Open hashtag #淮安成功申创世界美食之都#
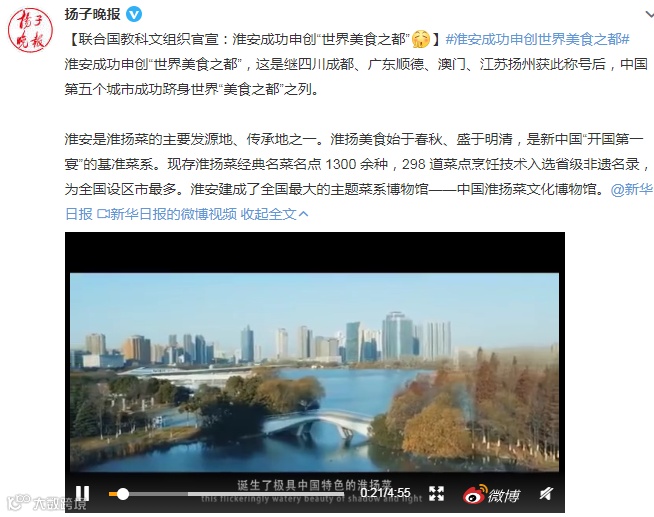 (x=538, y=39)
